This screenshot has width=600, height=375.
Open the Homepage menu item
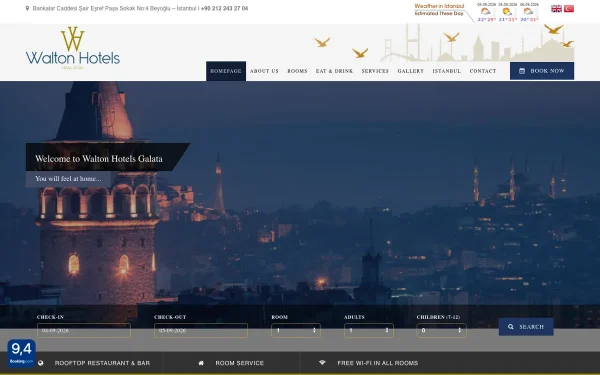pos(226,71)
